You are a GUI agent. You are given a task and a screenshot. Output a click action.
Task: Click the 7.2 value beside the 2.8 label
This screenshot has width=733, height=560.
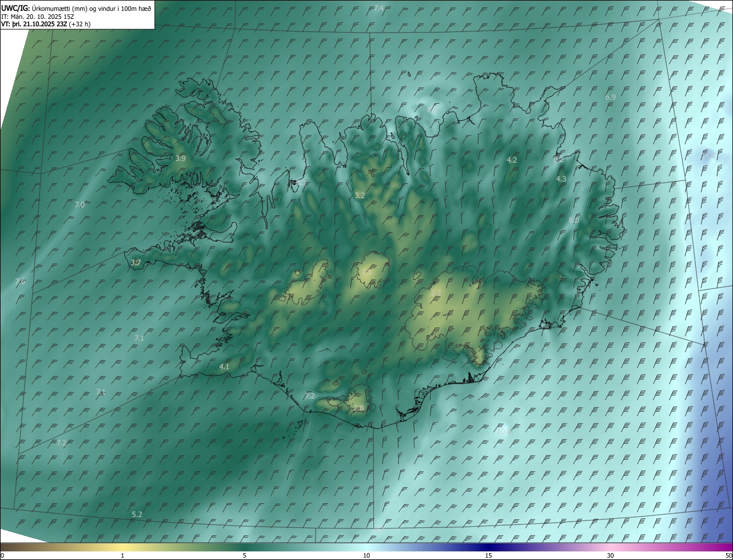[310, 396]
